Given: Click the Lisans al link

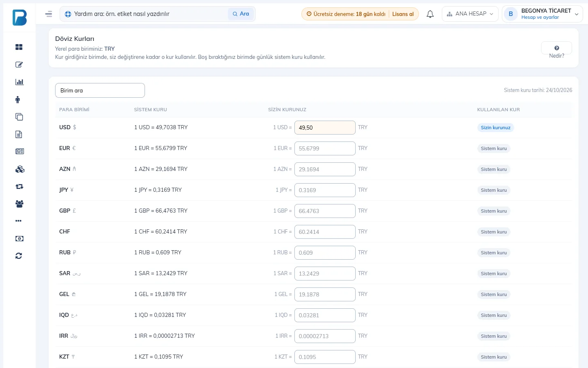Looking at the screenshot, I should (403, 14).
